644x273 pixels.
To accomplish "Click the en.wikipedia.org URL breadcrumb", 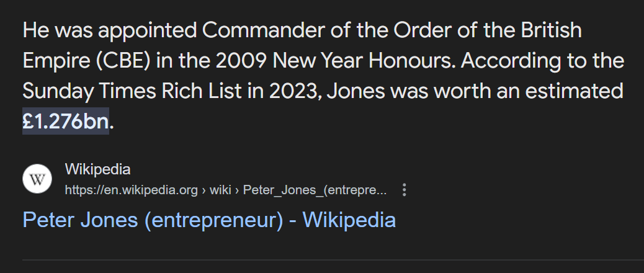I will tap(131, 190).
